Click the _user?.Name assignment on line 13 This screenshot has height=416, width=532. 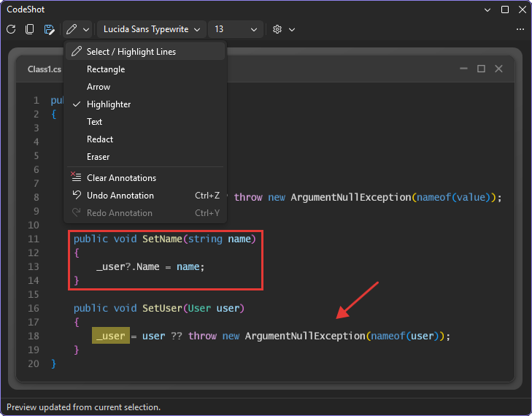tap(150, 267)
